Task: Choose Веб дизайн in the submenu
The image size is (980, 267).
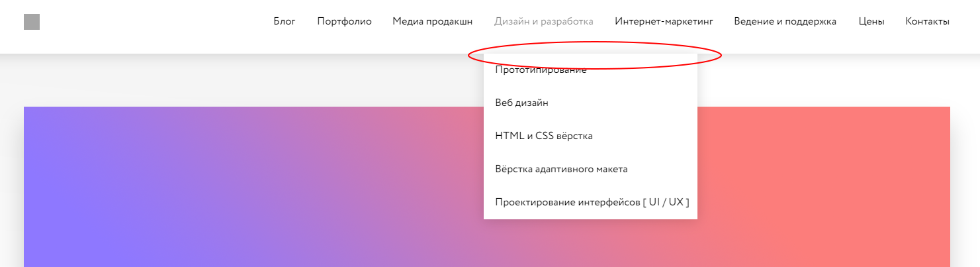Action: (521, 103)
